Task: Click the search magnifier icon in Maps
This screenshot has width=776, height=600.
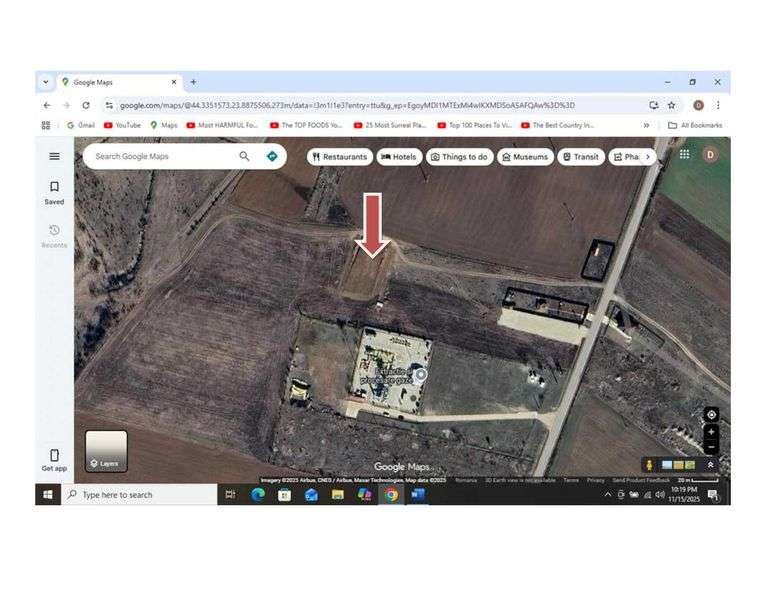Action: click(x=244, y=156)
